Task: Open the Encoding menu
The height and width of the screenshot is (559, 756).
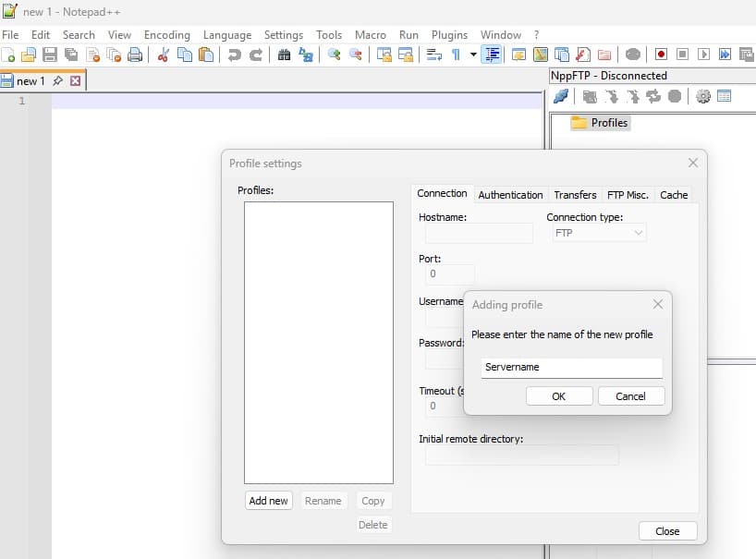Action: 167,35
